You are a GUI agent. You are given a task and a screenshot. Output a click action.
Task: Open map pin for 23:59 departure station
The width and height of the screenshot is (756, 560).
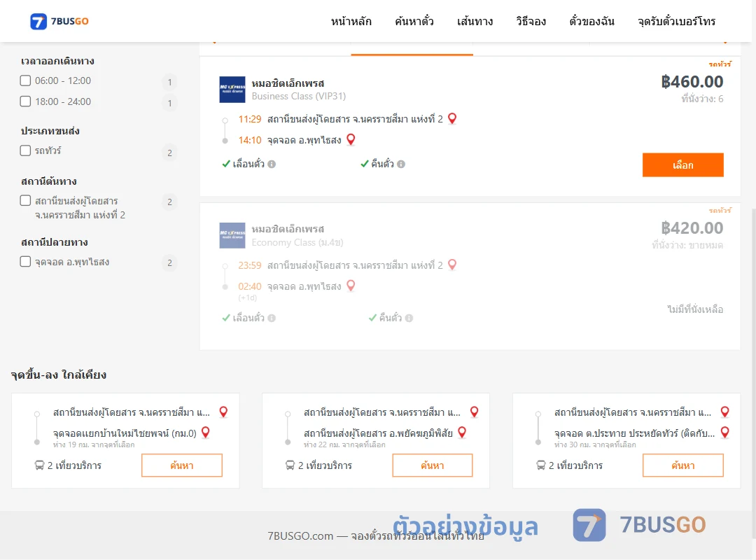pyautogui.click(x=452, y=265)
